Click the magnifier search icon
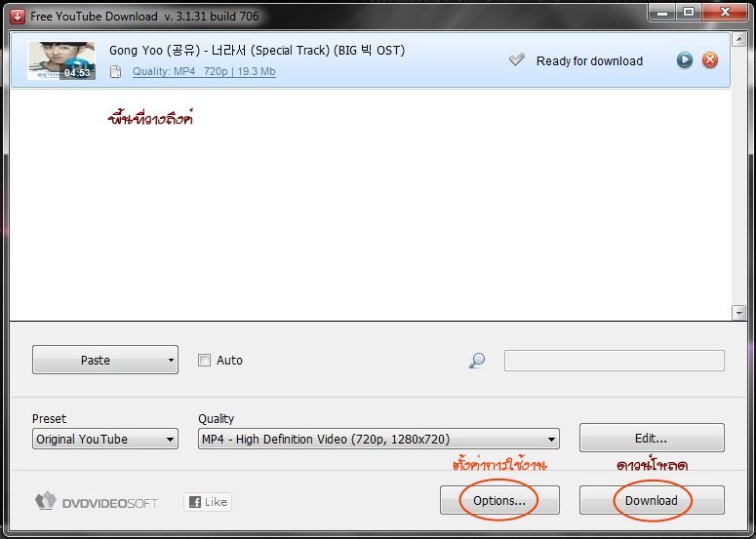The width and height of the screenshot is (756, 539). point(477,361)
